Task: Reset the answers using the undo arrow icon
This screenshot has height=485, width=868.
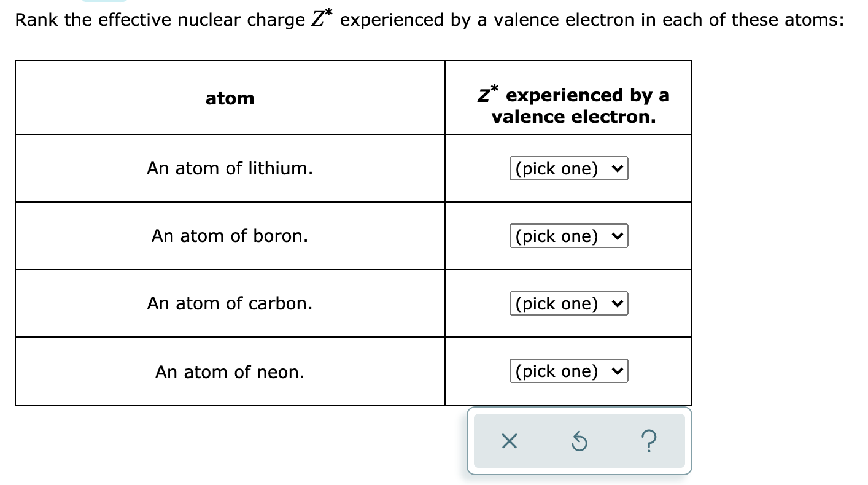Action: [x=579, y=441]
